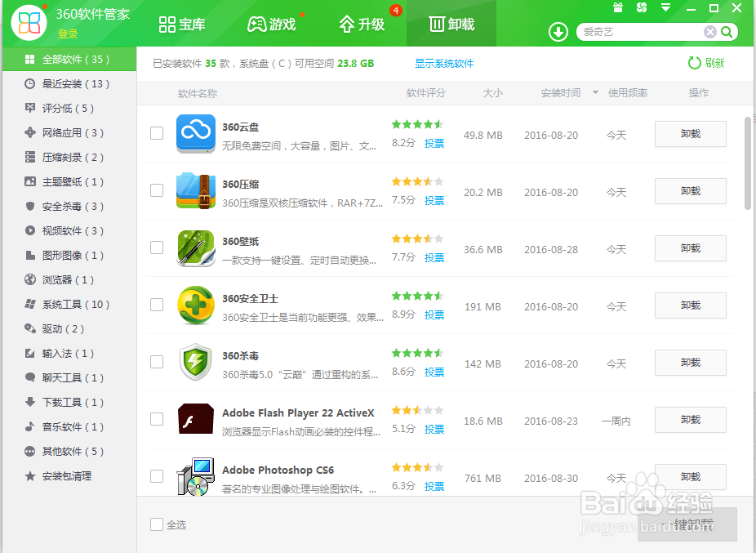Screen dimensions: 756x553
Task: Click the 360杀毒 shield icon
Action: [x=196, y=362]
